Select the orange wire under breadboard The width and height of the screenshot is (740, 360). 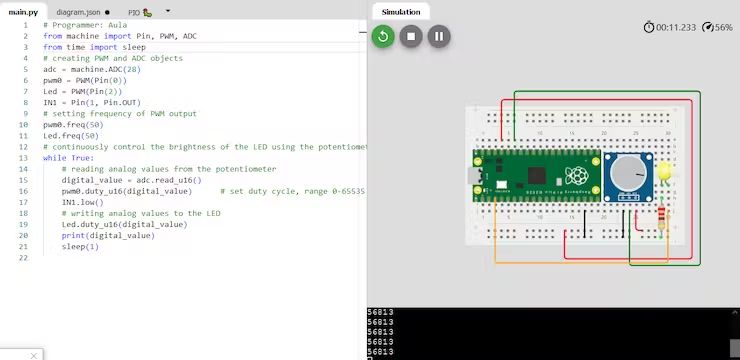pos(581,262)
